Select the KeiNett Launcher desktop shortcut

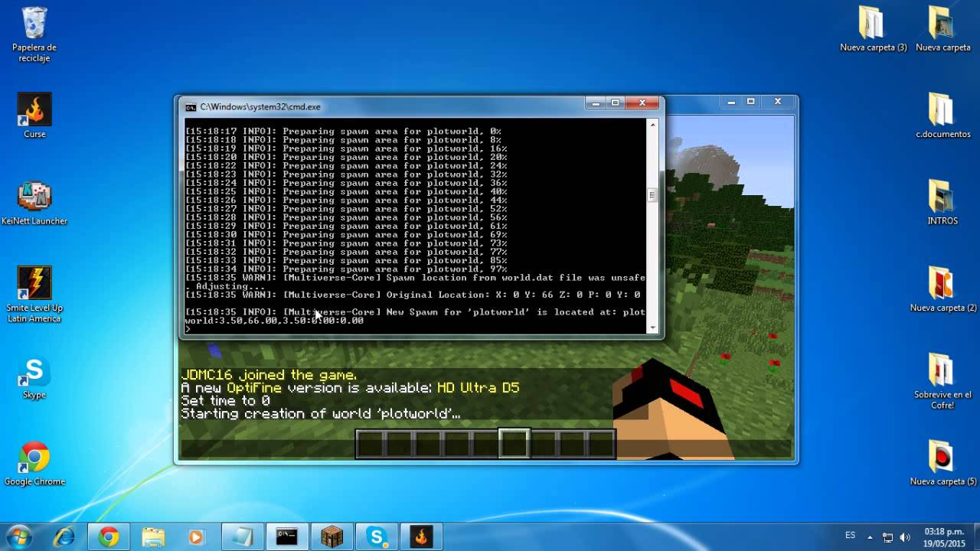coord(34,203)
